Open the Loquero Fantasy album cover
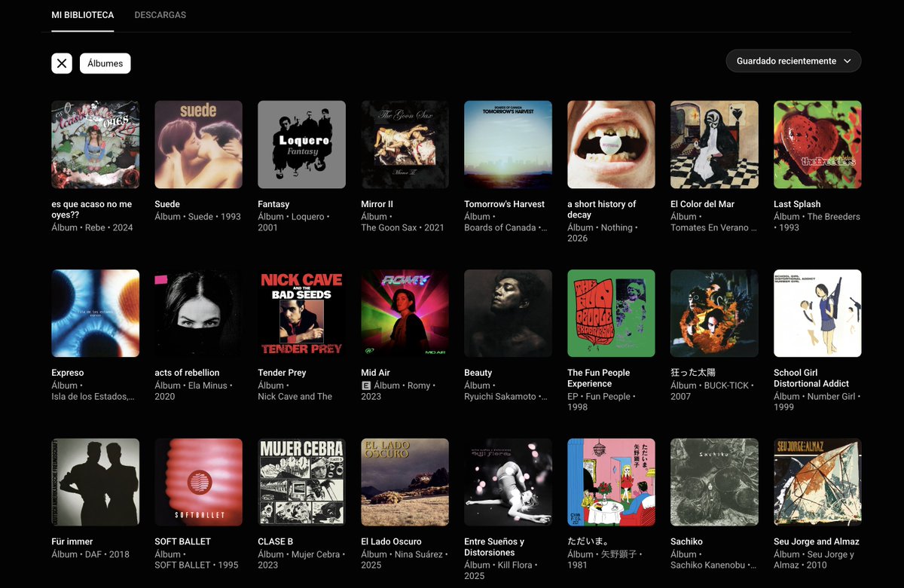This screenshot has height=588, width=904. coord(302,145)
